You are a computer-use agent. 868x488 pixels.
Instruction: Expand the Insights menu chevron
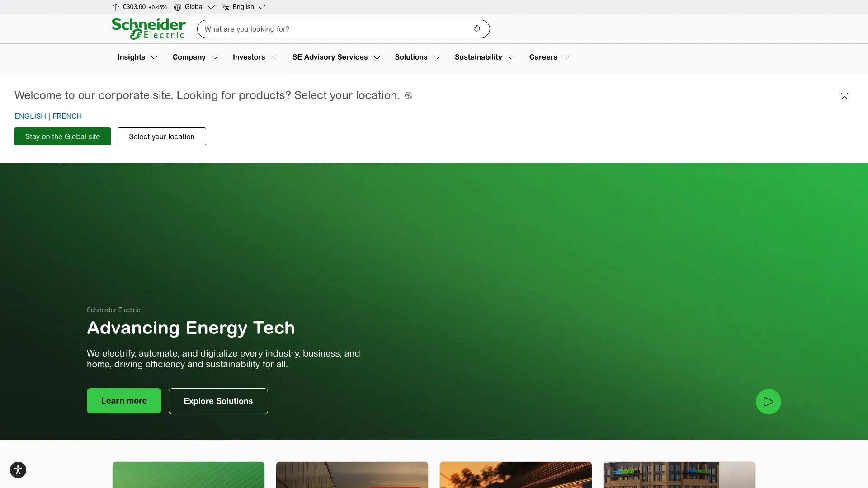(154, 57)
